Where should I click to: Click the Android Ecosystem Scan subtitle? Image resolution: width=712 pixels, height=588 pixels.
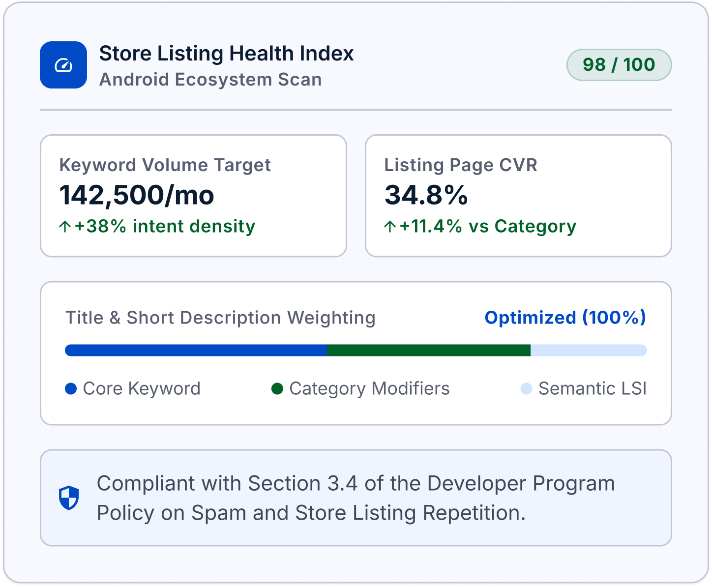[210, 80]
